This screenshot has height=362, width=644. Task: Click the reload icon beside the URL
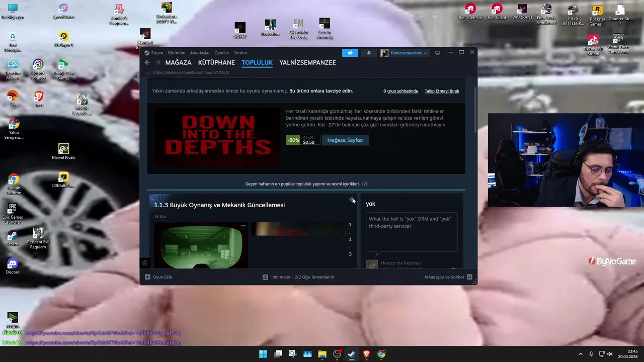click(x=147, y=72)
